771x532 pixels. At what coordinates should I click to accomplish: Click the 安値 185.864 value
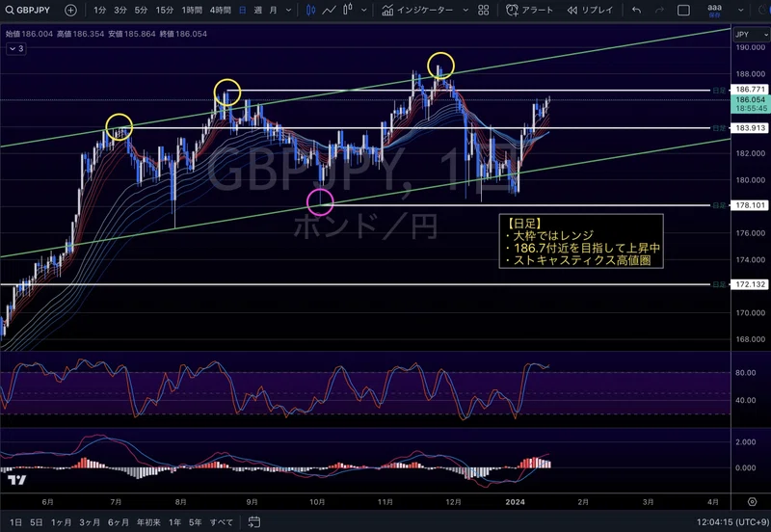click(140, 34)
